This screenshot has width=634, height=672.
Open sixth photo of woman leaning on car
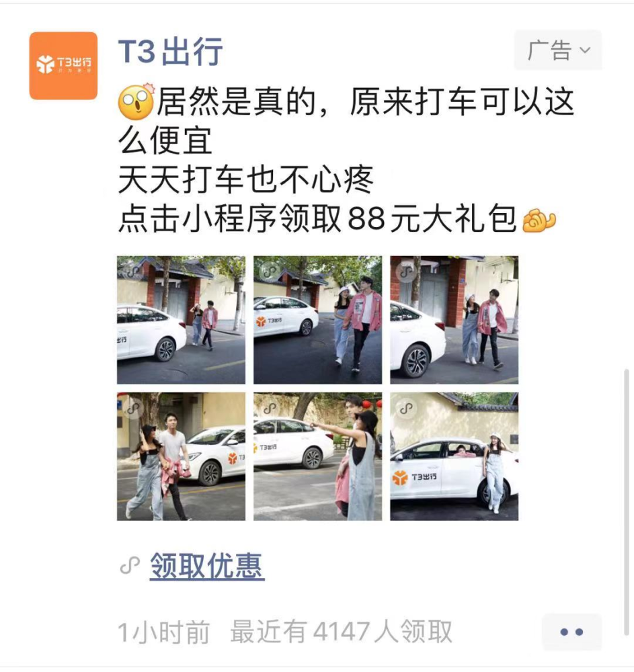pos(454,456)
